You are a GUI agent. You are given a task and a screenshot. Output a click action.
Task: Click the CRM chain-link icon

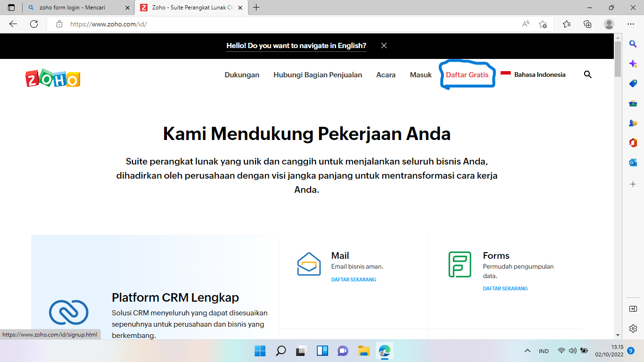[x=69, y=312]
